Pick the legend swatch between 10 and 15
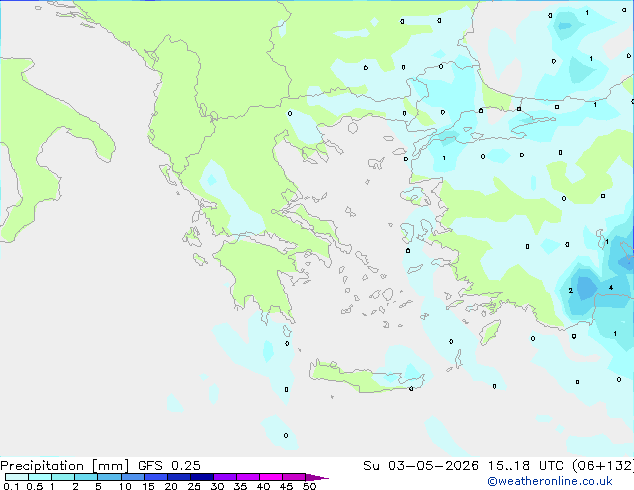The height and width of the screenshot is (490, 634). pyautogui.click(x=132, y=477)
